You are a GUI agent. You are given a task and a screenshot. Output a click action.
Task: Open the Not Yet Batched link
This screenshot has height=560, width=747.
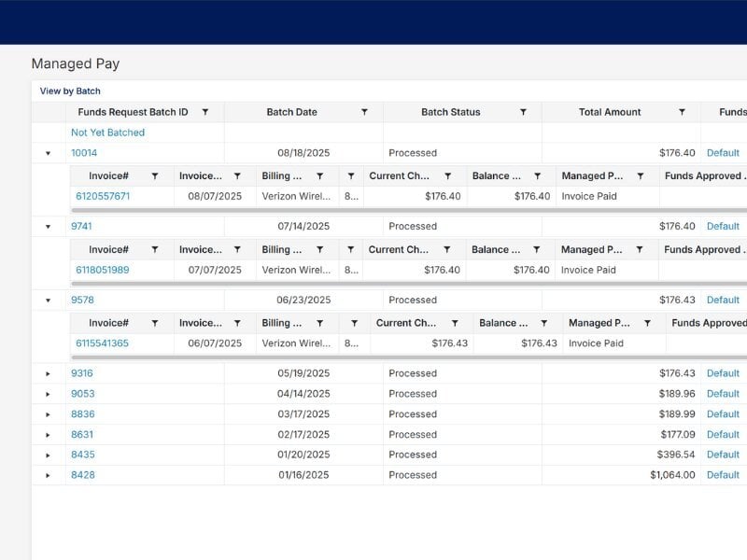[x=107, y=133]
